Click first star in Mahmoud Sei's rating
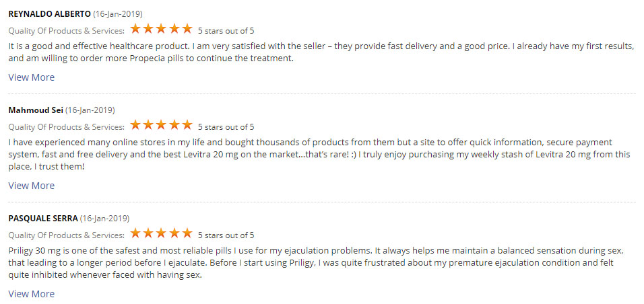This screenshot has height=304, width=644. 135,125
